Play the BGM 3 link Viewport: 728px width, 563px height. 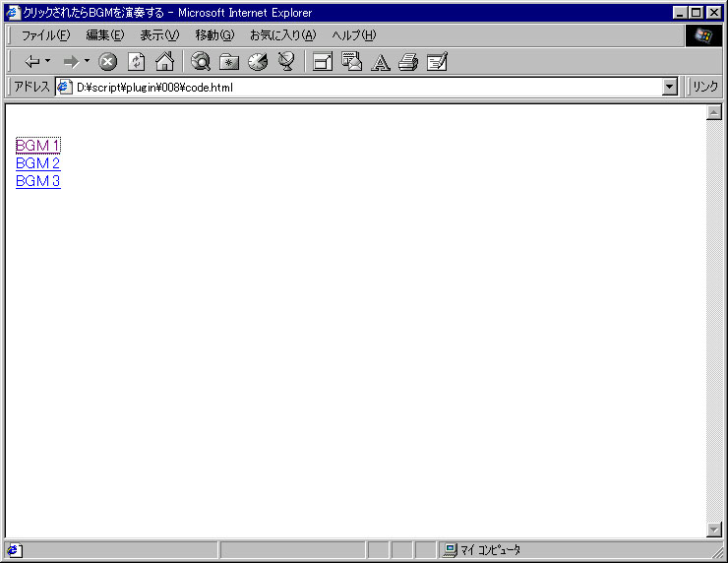(x=38, y=181)
